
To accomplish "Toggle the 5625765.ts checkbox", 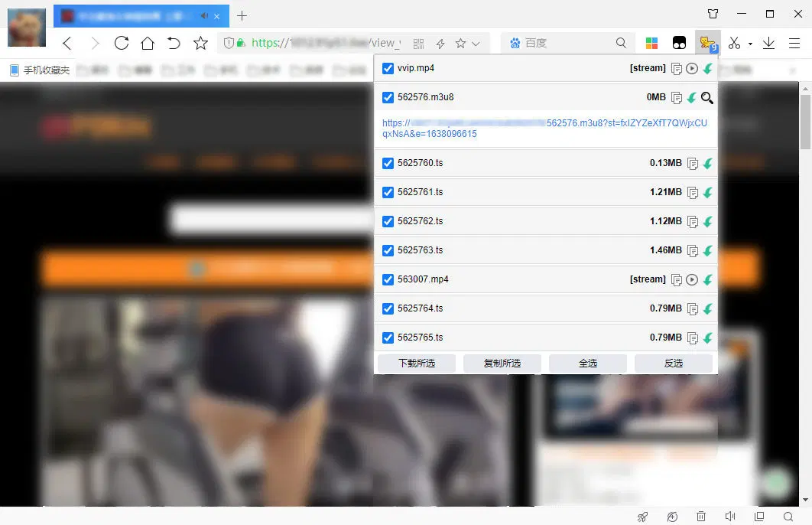I will click(388, 338).
